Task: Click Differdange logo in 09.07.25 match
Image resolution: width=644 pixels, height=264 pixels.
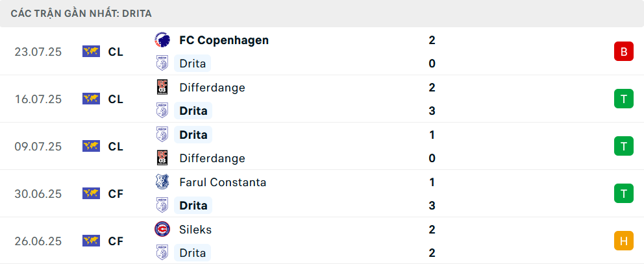Action: [162, 158]
